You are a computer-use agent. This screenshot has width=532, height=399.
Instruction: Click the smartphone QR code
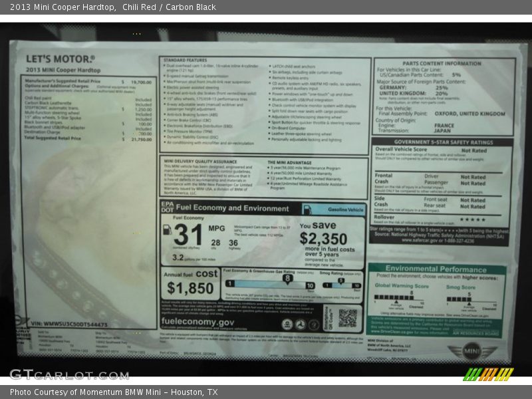347,319
